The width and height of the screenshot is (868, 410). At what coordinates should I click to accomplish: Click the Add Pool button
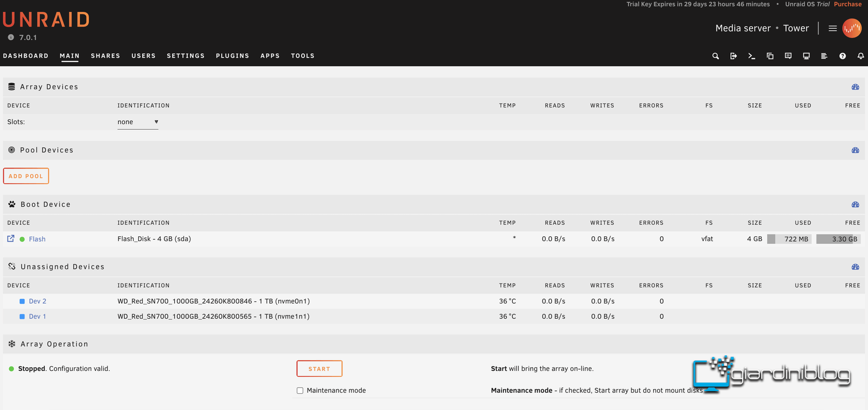26,176
